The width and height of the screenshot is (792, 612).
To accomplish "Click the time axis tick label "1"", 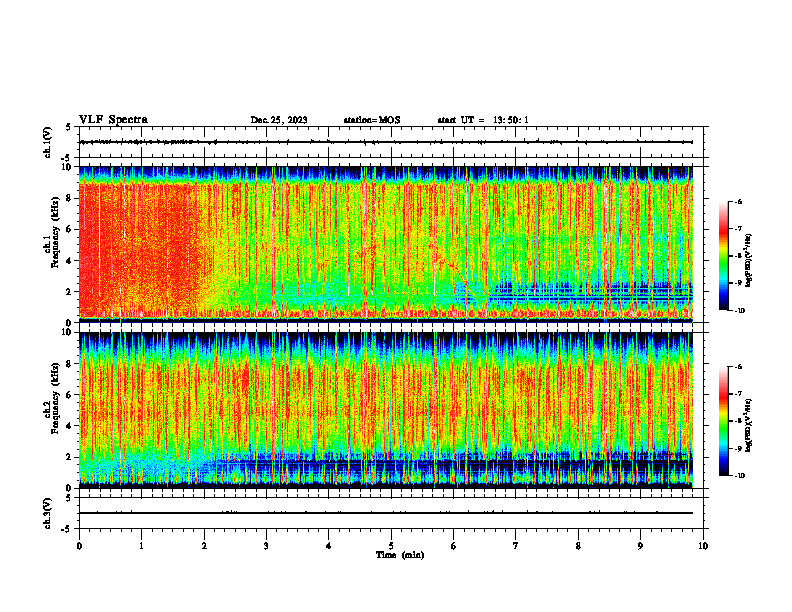I will pos(142,546).
